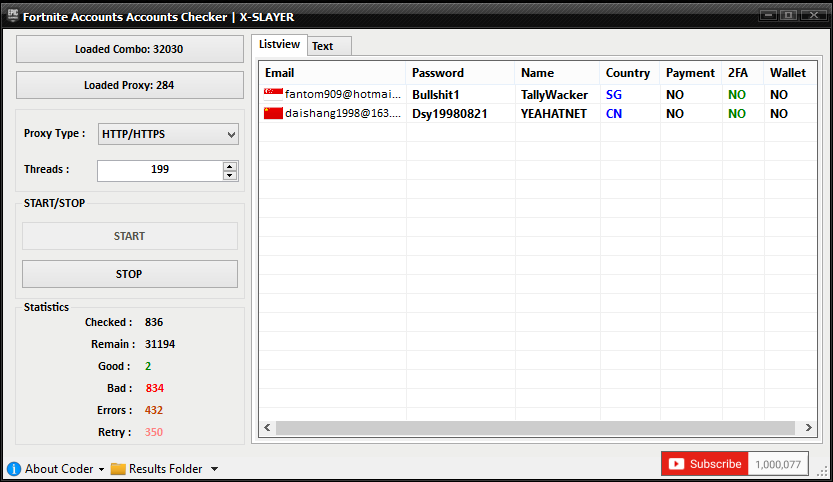Image resolution: width=833 pixels, height=482 pixels.
Task: Click the yellow Results Folder icon
Action: tap(118, 469)
